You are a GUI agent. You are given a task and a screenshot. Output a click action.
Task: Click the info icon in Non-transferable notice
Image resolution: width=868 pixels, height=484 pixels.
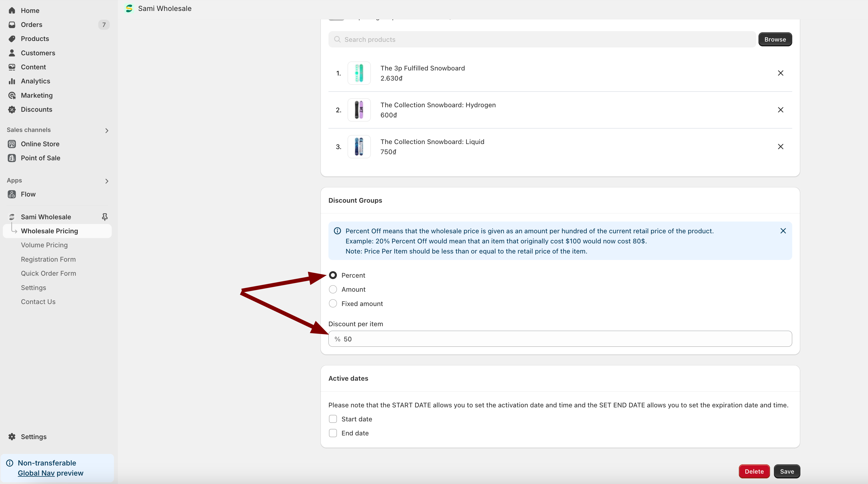click(x=10, y=463)
